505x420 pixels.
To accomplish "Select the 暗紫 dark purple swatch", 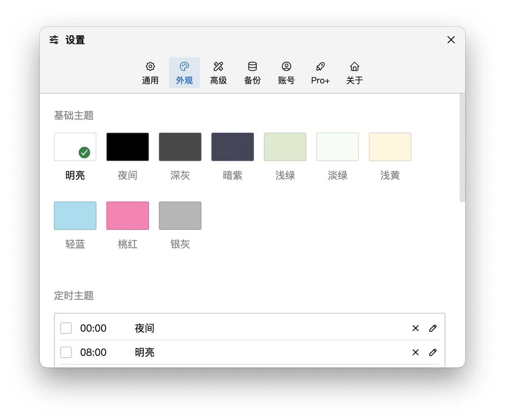I will [x=233, y=147].
